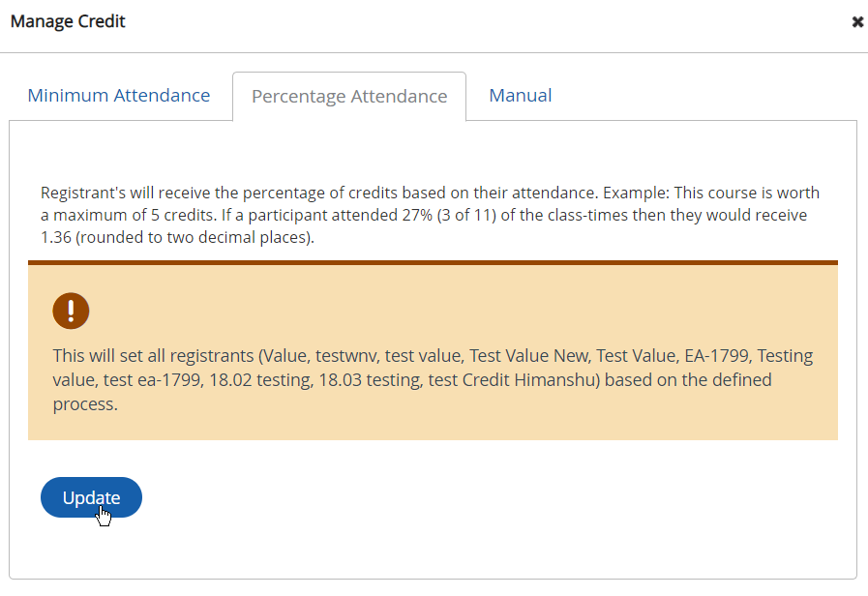Click the exclamation warning icon

(71, 311)
